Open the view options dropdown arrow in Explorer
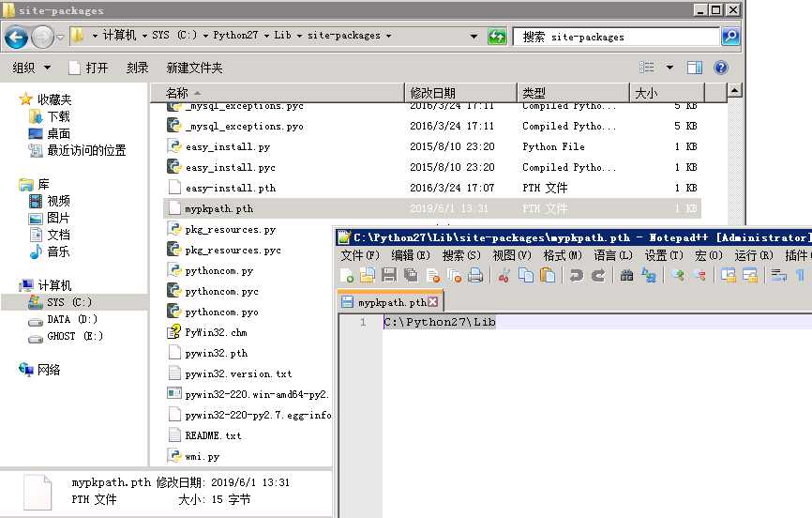The width and height of the screenshot is (812, 518). click(x=669, y=68)
